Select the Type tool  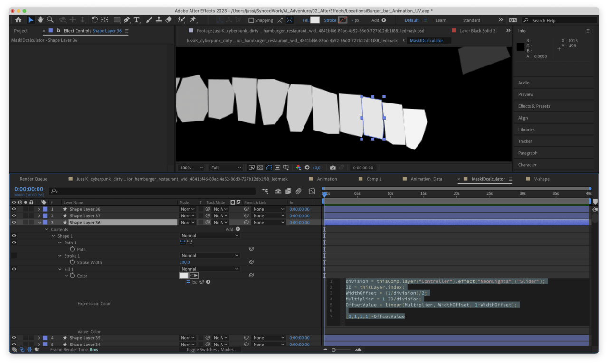[137, 20]
